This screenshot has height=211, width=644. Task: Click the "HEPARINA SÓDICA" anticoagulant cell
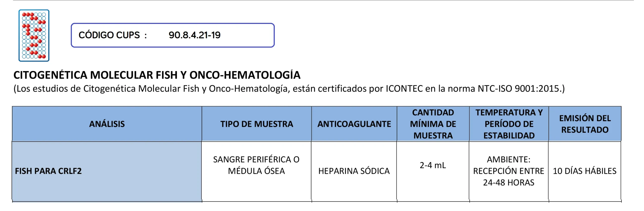point(354,171)
